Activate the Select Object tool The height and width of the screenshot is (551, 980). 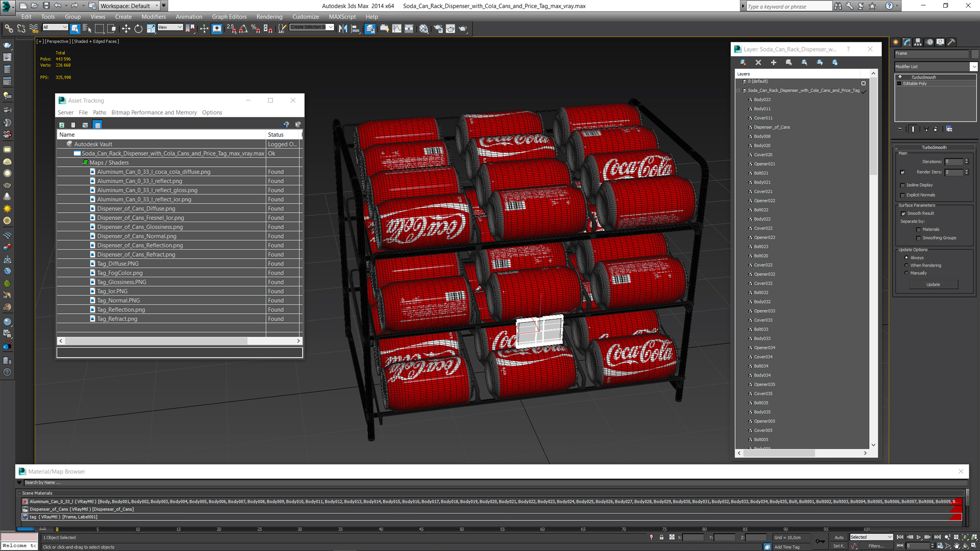click(x=75, y=29)
